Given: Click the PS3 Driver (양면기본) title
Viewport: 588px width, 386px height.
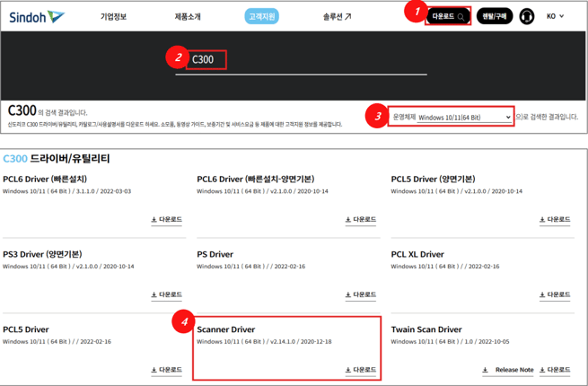Looking at the screenshot, I should click(x=42, y=254).
